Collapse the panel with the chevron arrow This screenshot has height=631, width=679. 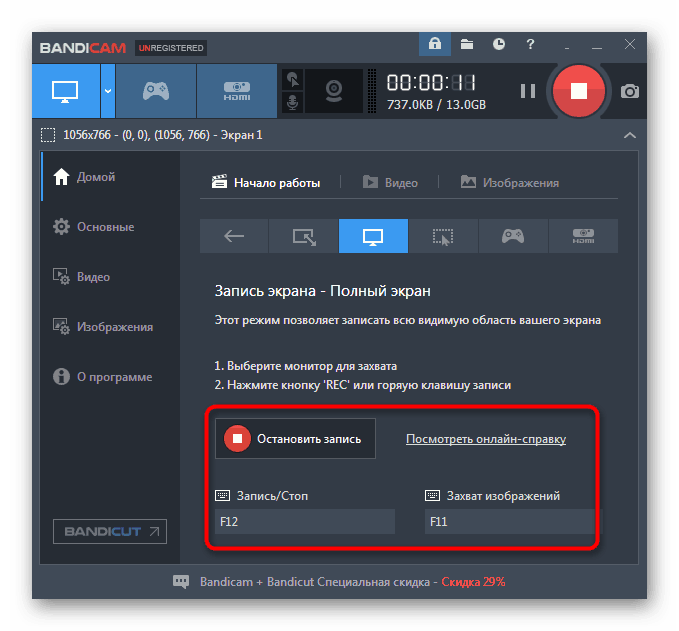(x=630, y=136)
